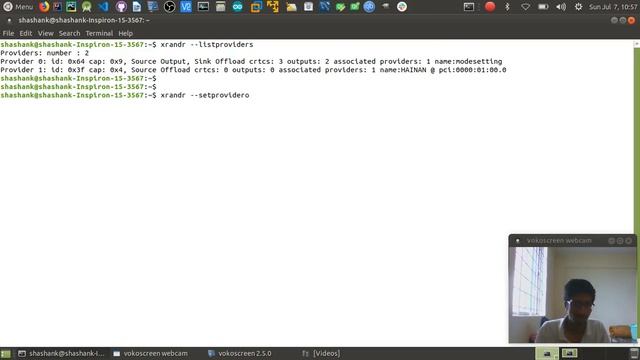Launch IntelliJ IDEA icon in panel
Image resolution: width=640 pixels, height=360 pixels.
click(58, 7)
